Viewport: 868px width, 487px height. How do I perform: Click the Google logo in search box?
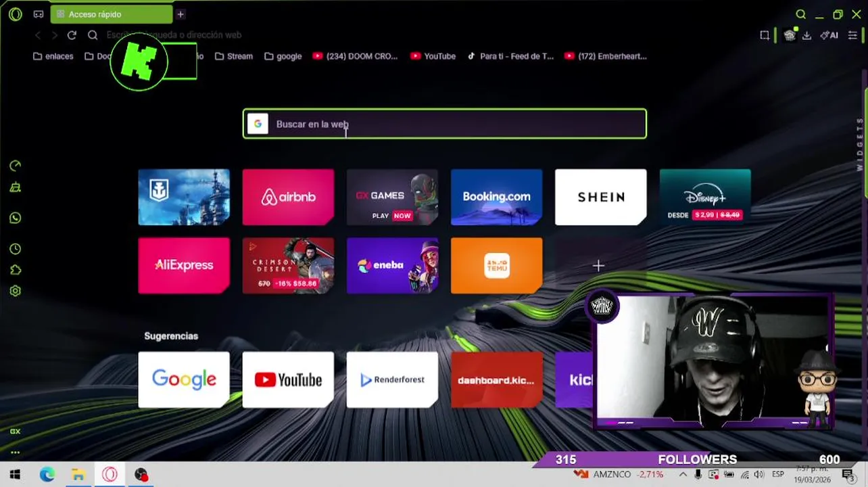pos(258,124)
